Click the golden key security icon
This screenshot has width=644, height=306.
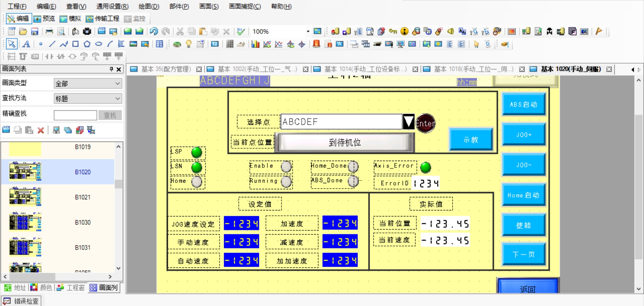click(x=393, y=32)
